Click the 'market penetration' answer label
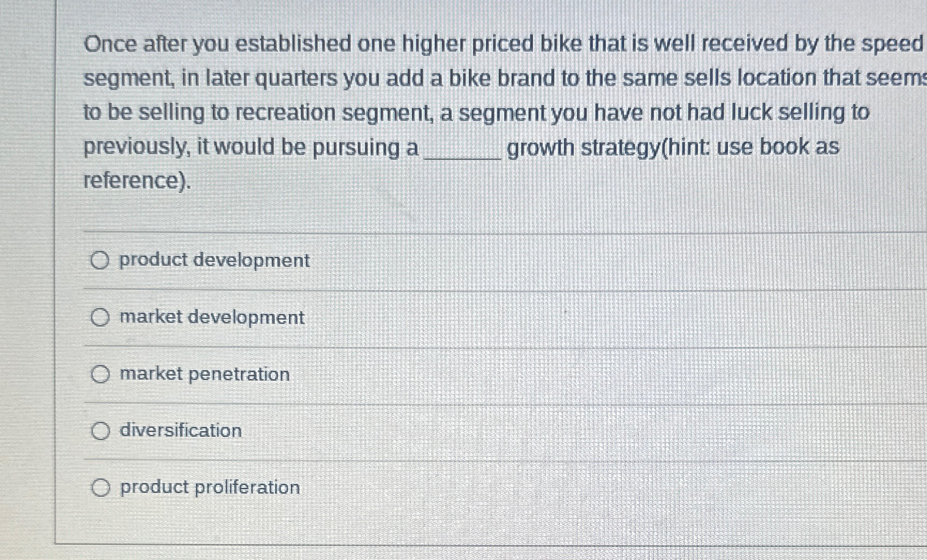Image resolution: width=927 pixels, height=560 pixels. click(x=204, y=374)
